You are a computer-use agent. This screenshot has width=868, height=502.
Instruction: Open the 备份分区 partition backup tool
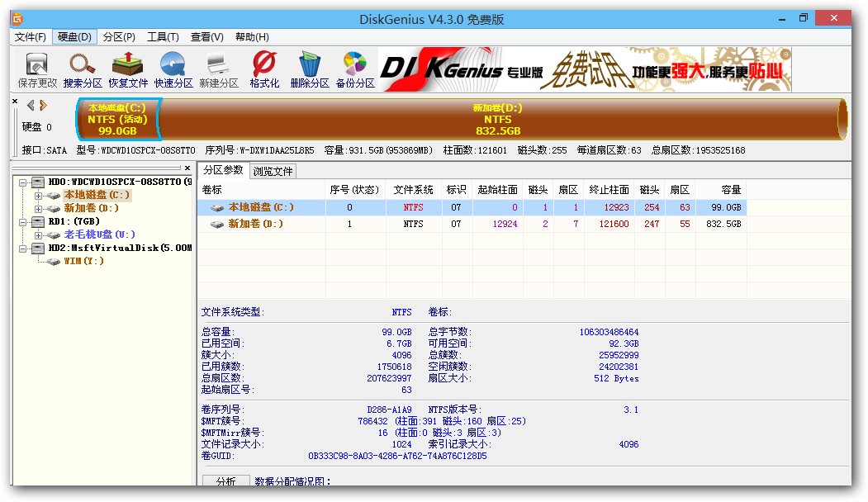click(353, 68)
